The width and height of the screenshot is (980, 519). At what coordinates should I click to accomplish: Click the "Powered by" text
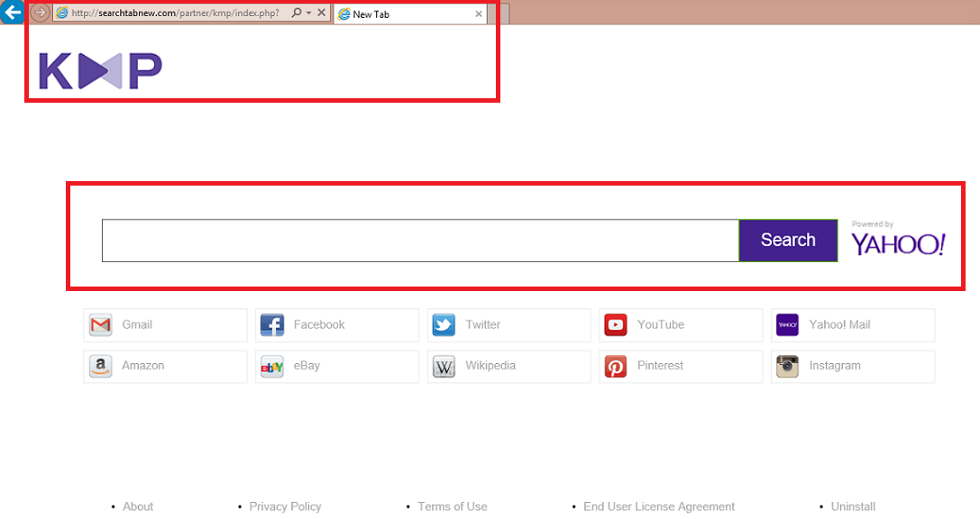click(x=873, y=224)
